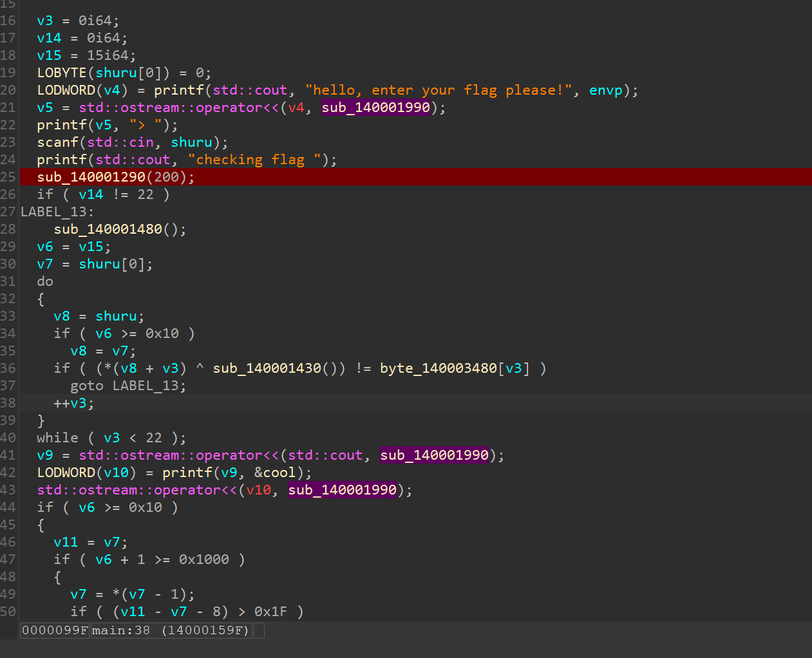Click line number 25 in the gutter
Viewport: 812px width, 658px height.
tap(8, 177)
